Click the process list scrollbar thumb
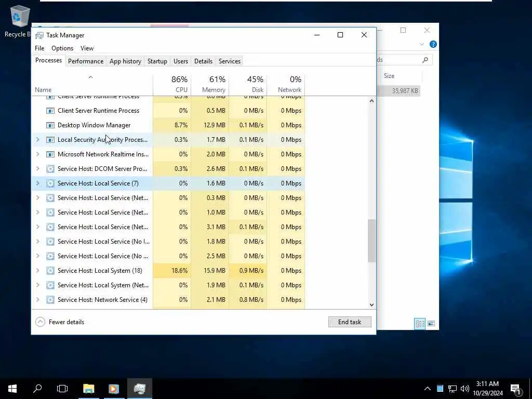Screen dimensions: 532x399 tap(371, 241)
